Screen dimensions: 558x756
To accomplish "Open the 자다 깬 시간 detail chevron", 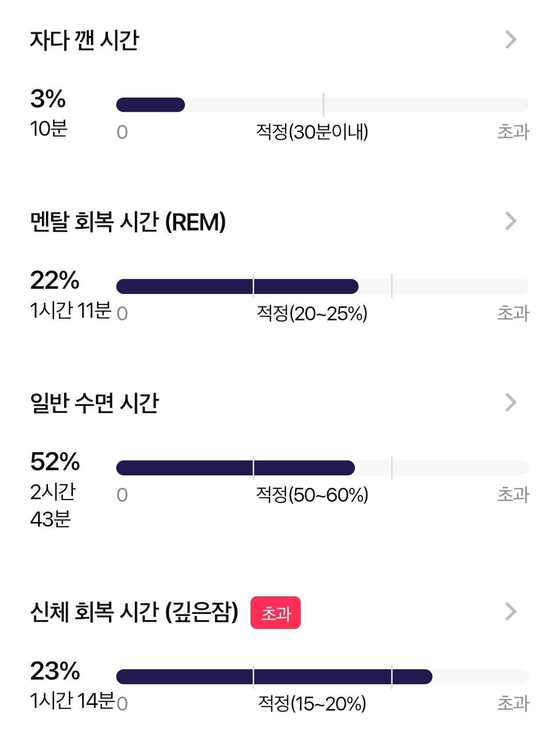I will coord(510,39).
